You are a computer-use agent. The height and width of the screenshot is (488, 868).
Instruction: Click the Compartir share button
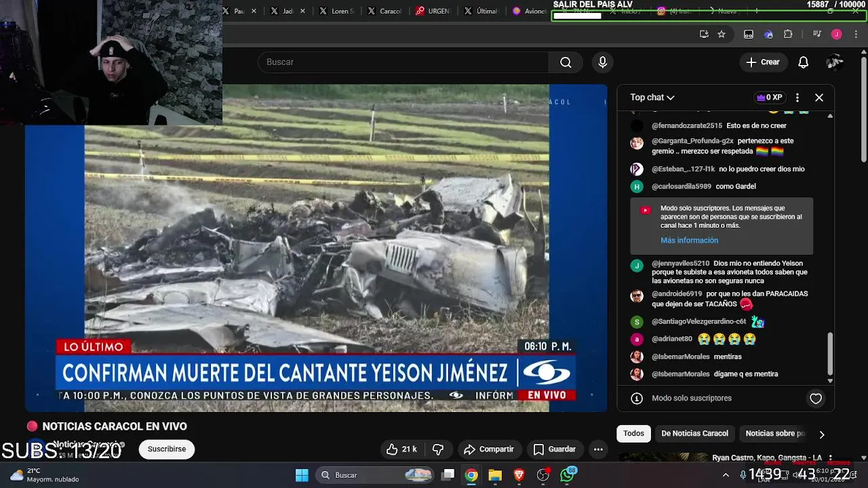489,449
